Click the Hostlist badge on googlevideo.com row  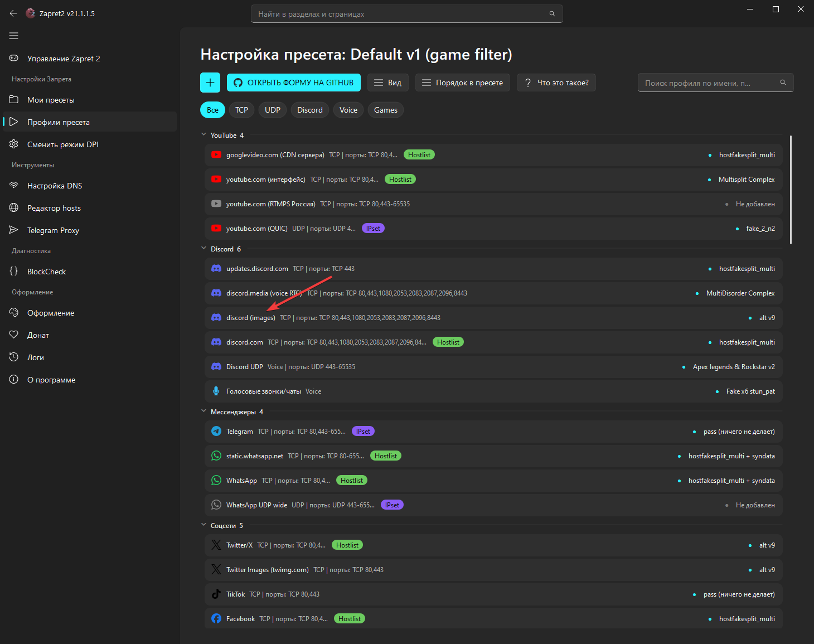click(x=419, y=155)
